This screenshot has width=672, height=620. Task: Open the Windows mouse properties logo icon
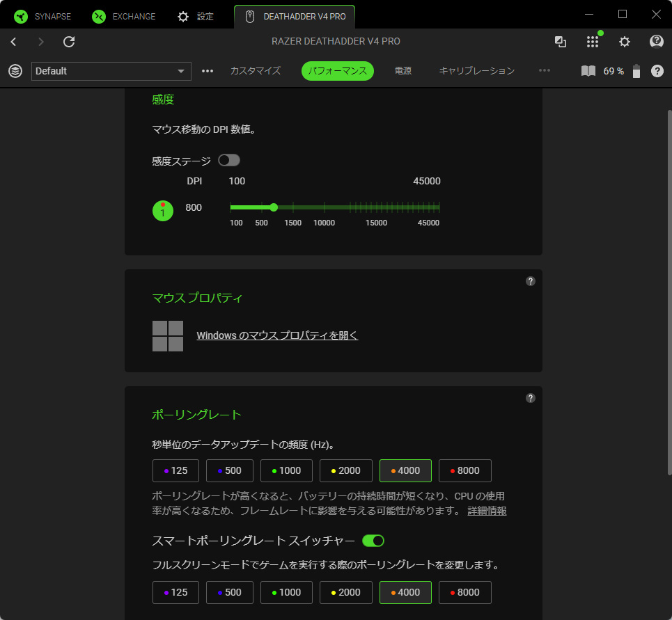[x=168, y=336]
